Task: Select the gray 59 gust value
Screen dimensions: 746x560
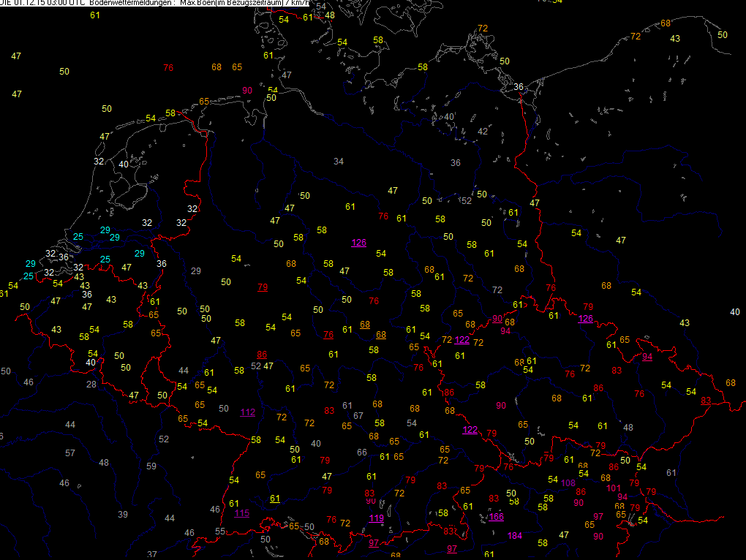Action: pos(151,466)
